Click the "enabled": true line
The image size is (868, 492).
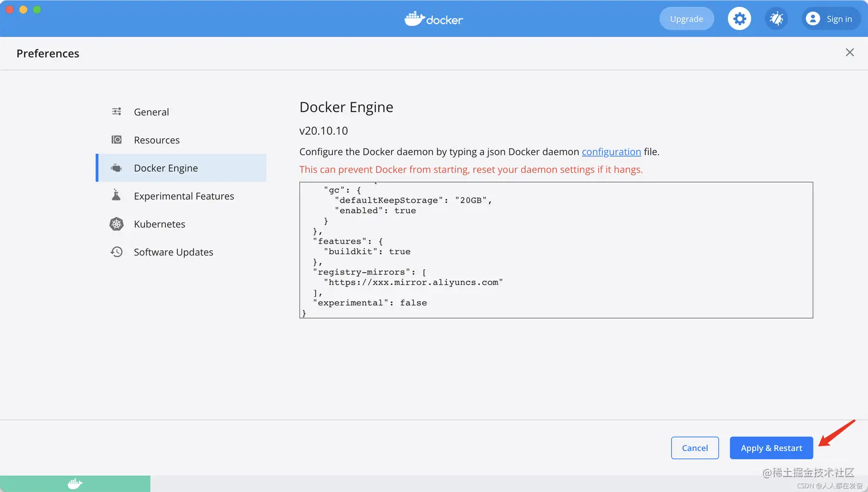pos(375,211)
